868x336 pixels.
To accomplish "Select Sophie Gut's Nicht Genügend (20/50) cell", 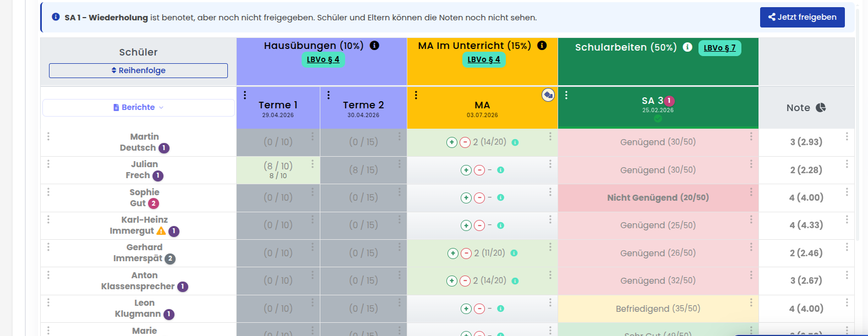I will coord(658,198).
